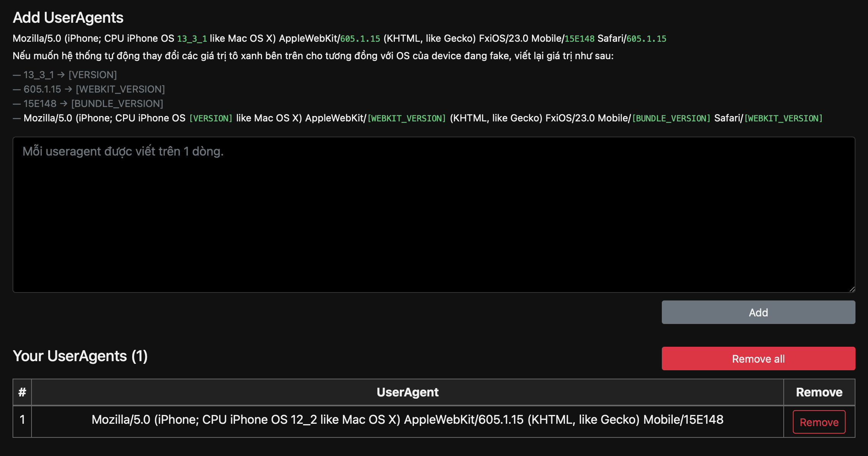868x456 pixels.
Task: Click the Remove column header
Action: click(x=819, y=392)
